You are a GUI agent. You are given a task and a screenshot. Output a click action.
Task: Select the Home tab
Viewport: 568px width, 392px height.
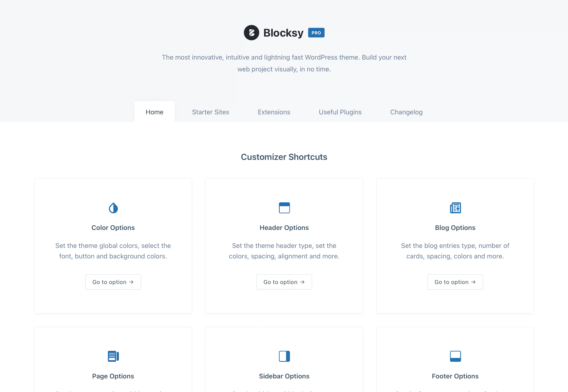(154, 112)
